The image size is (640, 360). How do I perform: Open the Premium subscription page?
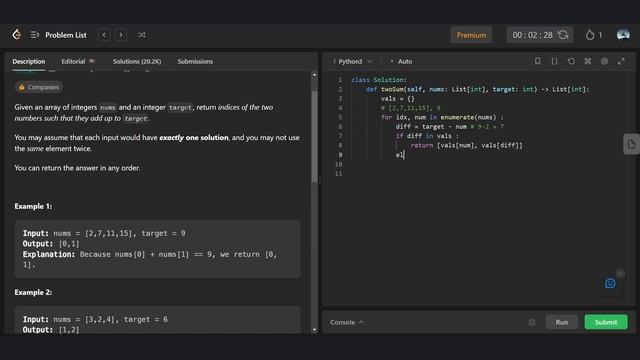[471, 35]
